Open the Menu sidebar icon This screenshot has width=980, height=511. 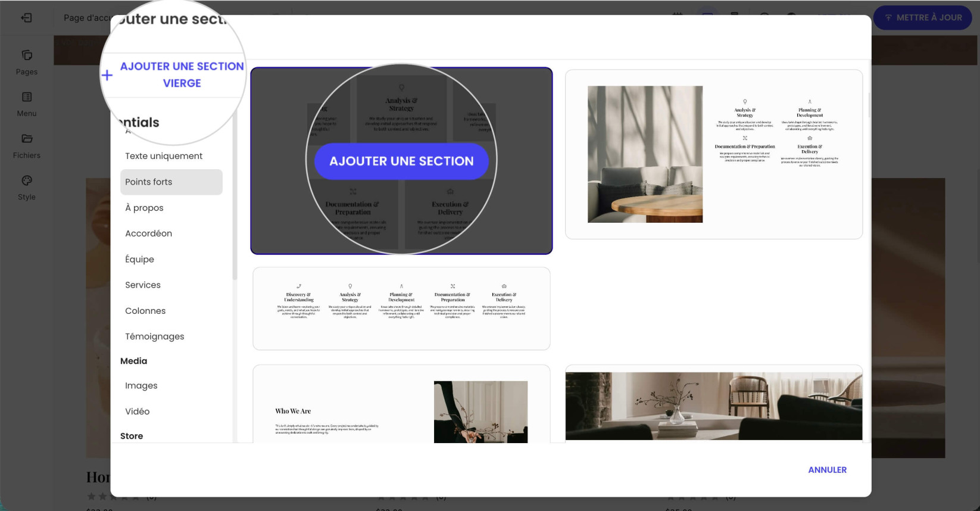27,97
